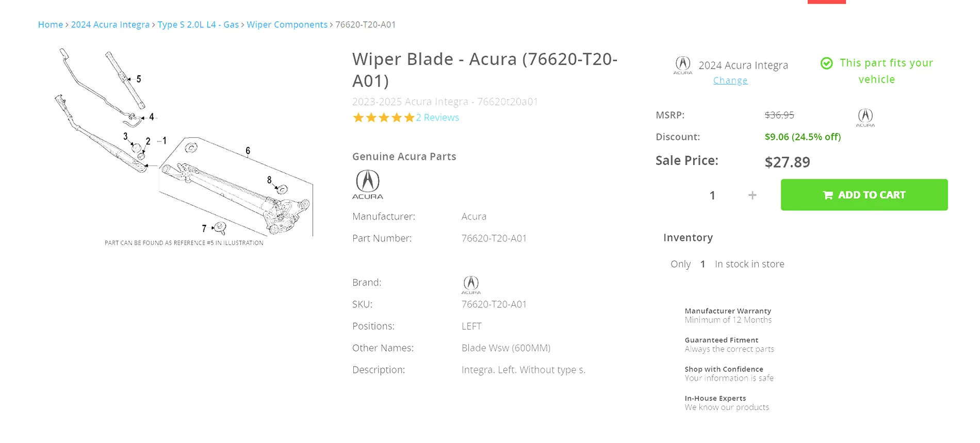Select Type S 2.0L L4 - Gas breadcrumb
This screenshot has height=443, width=980.
pyautogui.click(x=198, y=24)
